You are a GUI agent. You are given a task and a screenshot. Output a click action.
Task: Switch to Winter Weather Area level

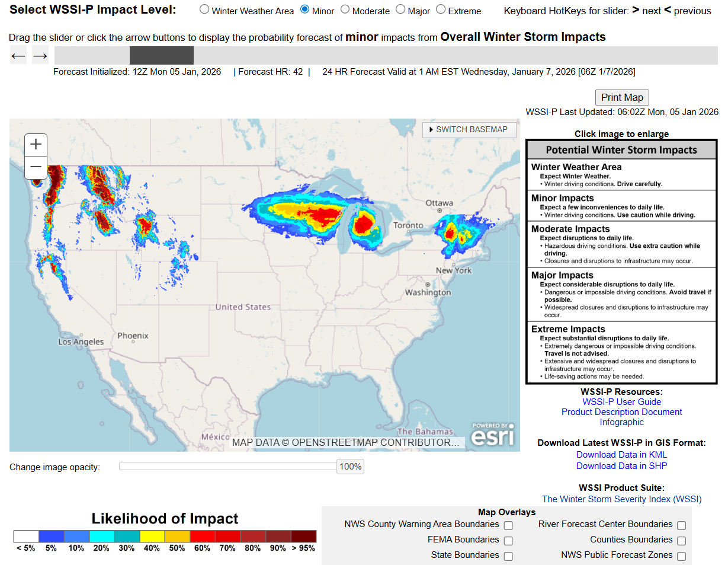click(204, 9)
